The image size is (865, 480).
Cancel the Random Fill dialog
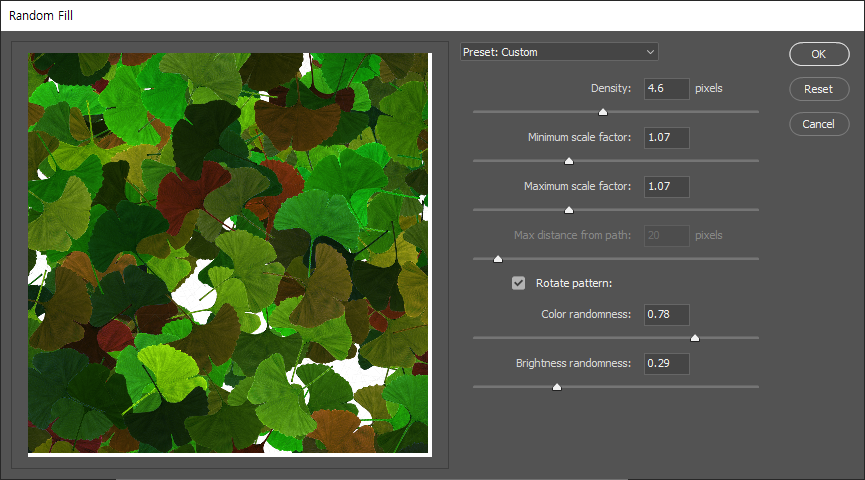tap(819, 124)
